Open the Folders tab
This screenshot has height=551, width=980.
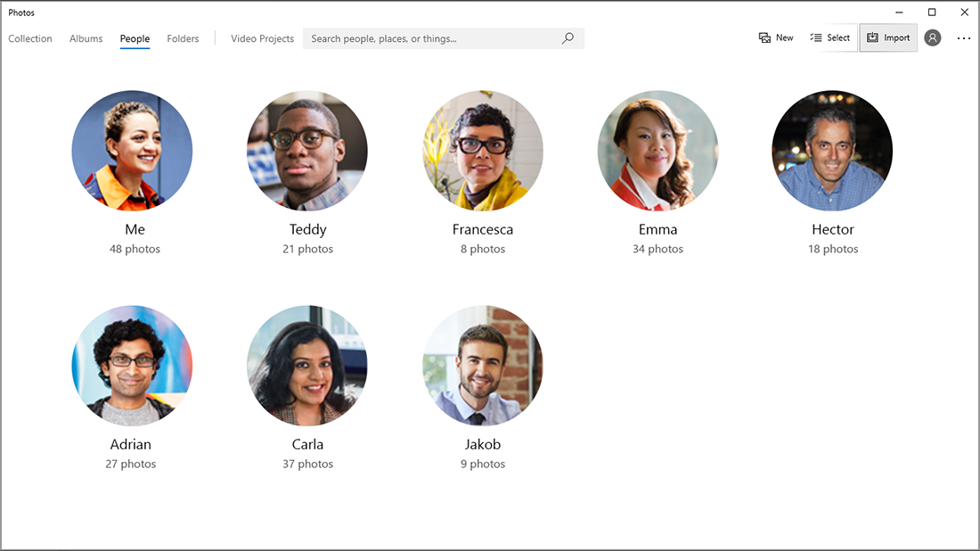183,38
